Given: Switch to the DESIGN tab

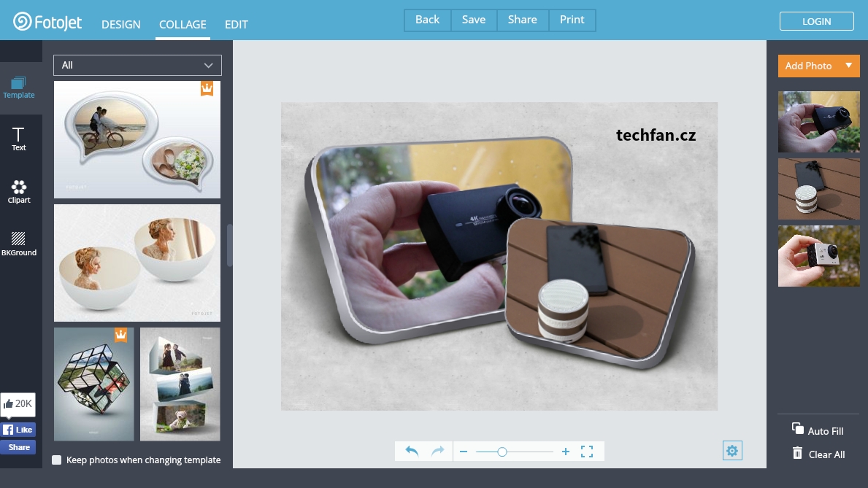Looking at the screenshot, I should pyautogui.click(x=120, y=24).
